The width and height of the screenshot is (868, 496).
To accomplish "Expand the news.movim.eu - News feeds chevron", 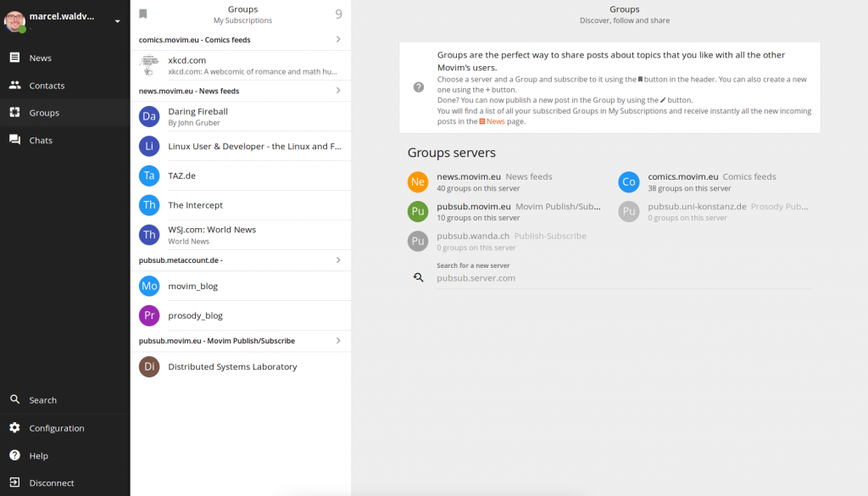I will click(338, 90).
